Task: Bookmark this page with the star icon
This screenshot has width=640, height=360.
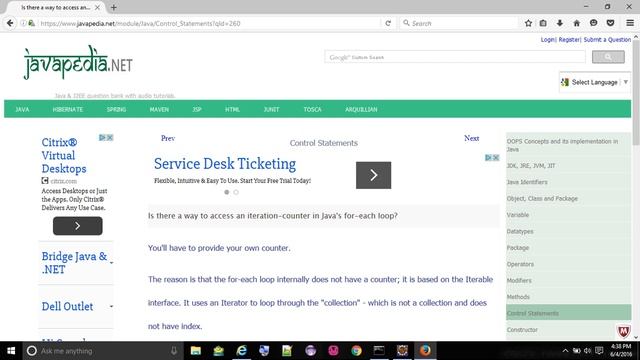Action: (x=528, y=23)
